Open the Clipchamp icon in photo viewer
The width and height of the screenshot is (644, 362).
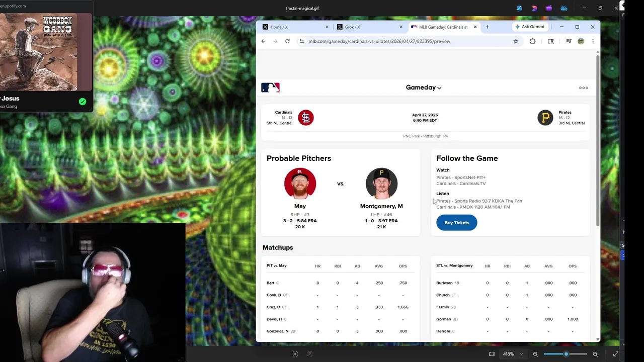(x=549, y=8)
